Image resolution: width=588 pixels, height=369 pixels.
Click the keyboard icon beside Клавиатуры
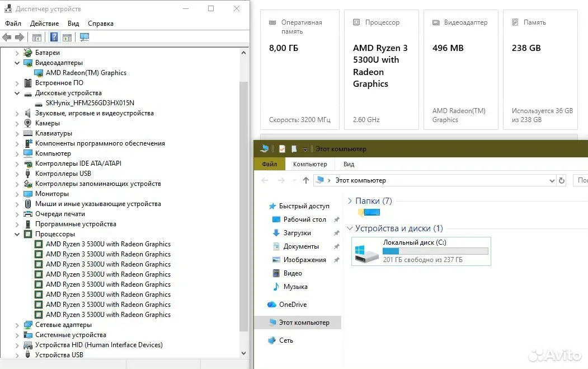tap(28, 133)
